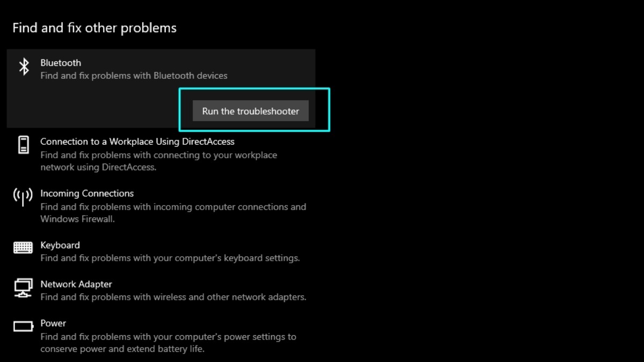
Task: Open the Network Adapter troubleshooter title
Action: coord(76,284)
